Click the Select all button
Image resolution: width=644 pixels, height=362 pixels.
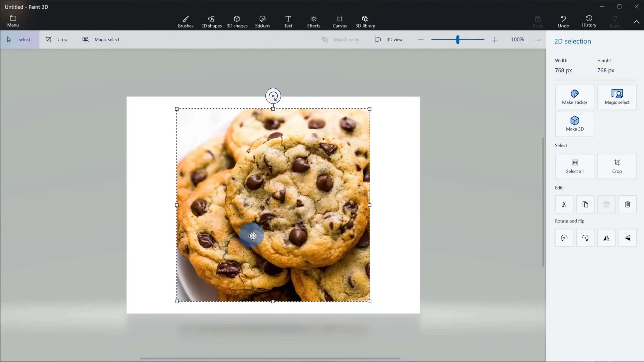(x=575, y=166)
